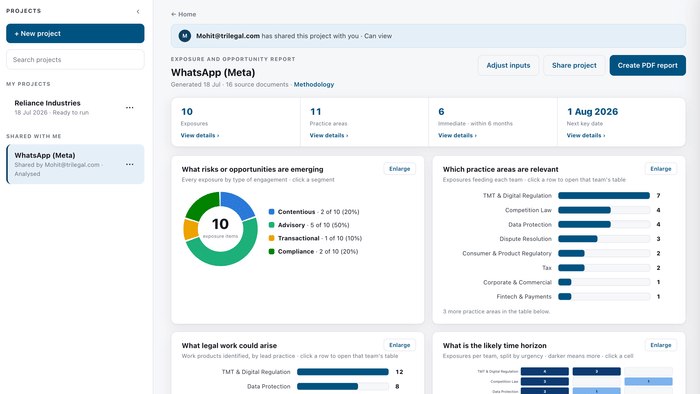Viewport: 700px width, 394px height.
Task: Enlarge the risks or opportunities chart
Action: pyautogui.click(x=400, y=169)
